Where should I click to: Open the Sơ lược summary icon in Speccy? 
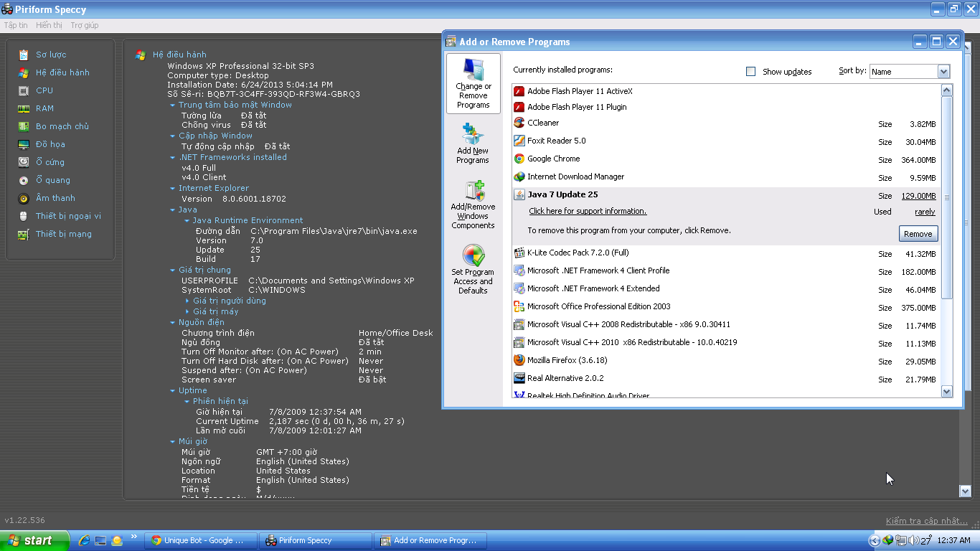point(24,55)
